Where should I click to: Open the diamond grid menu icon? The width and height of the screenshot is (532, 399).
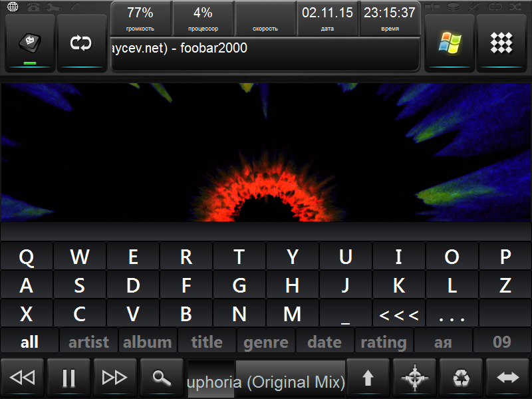coord(501,43)
